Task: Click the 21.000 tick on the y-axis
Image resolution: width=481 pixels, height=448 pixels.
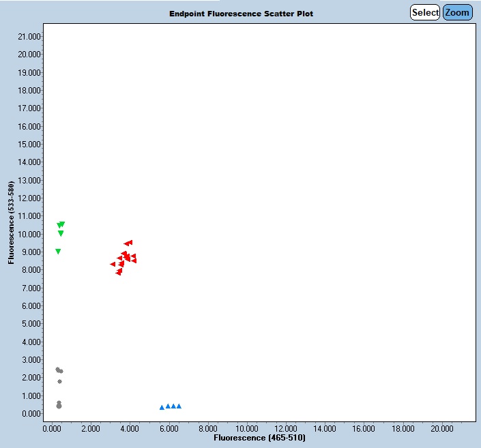Action: coord(30,36)
